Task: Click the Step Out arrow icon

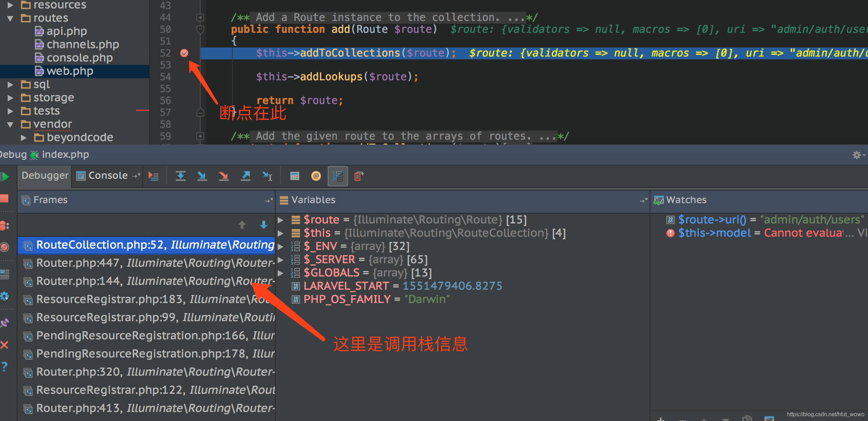Action: [x=246, y=176]
